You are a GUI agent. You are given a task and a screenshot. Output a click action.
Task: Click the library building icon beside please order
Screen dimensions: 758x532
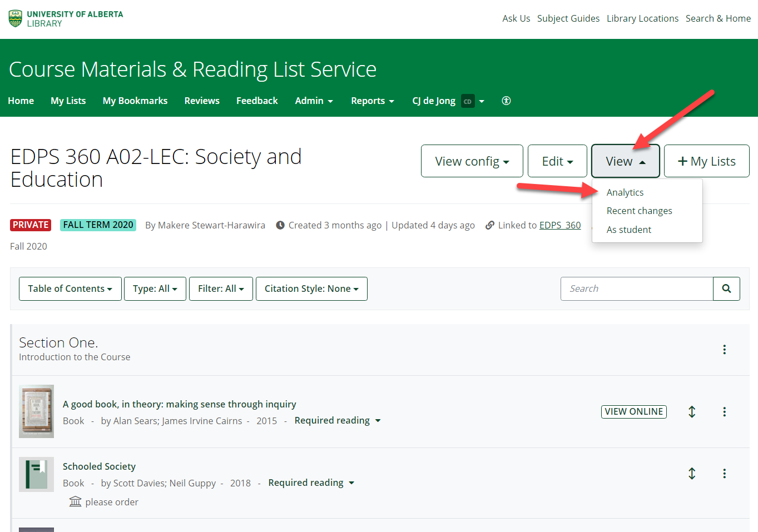75,501
